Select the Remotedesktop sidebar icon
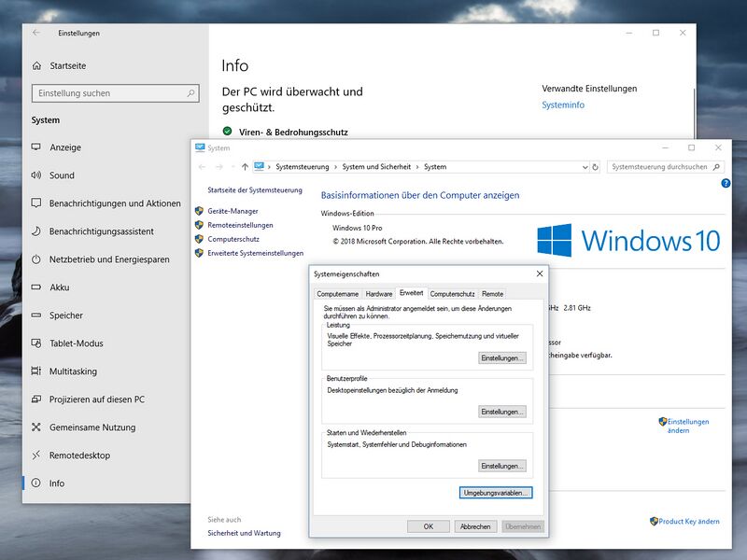The height and width of the screenshot is (560, 747). (38, 455)
